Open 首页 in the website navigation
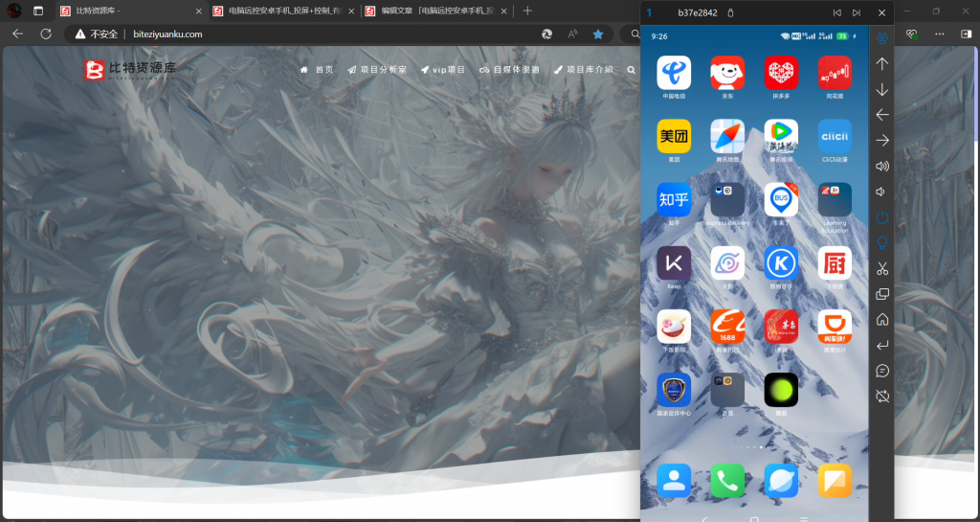Screen dimensions: 980x522 tap(317, 69)
